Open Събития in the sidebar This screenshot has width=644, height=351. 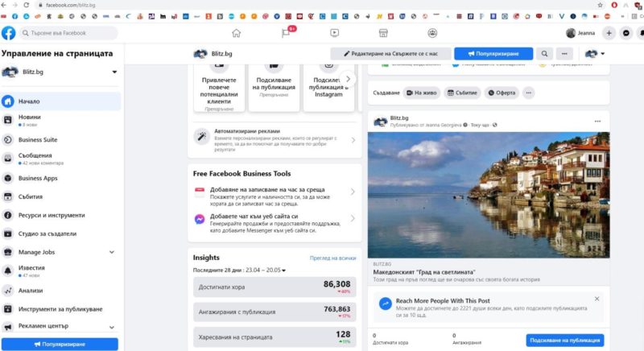61,197
